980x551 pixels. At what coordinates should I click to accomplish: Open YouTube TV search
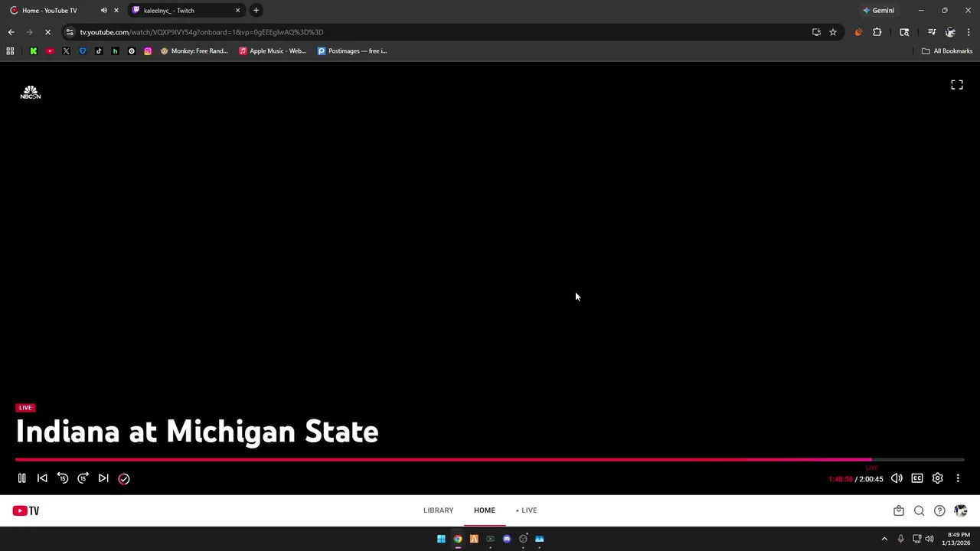[x=919, y=510]
